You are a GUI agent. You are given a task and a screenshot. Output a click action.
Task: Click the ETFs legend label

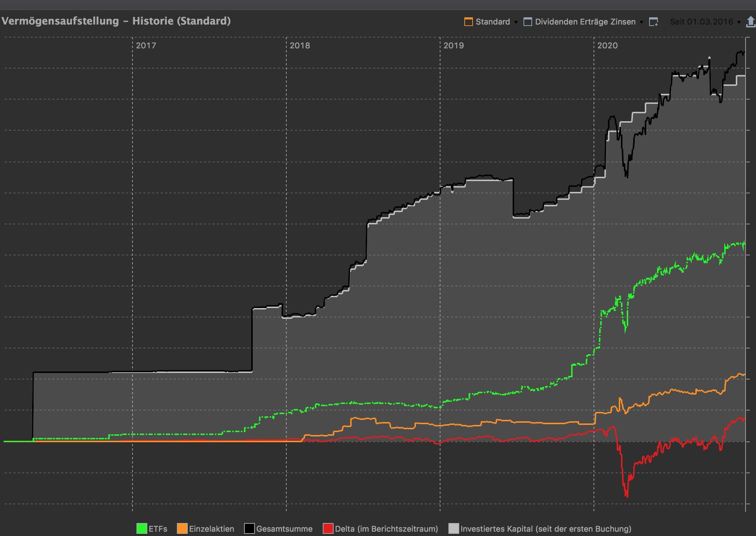coord(158,529)
